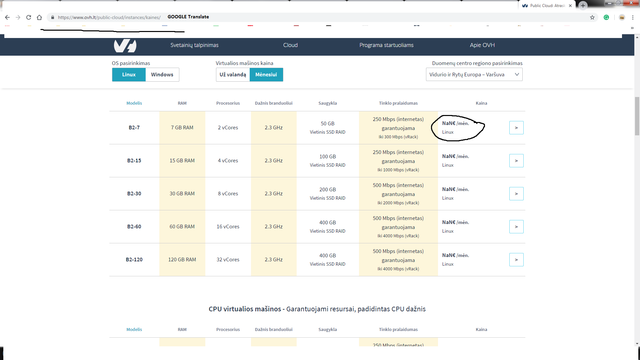Switch pricing to Už valandą
This screenshot has height=360, width=640.
(x=233, y=75)
